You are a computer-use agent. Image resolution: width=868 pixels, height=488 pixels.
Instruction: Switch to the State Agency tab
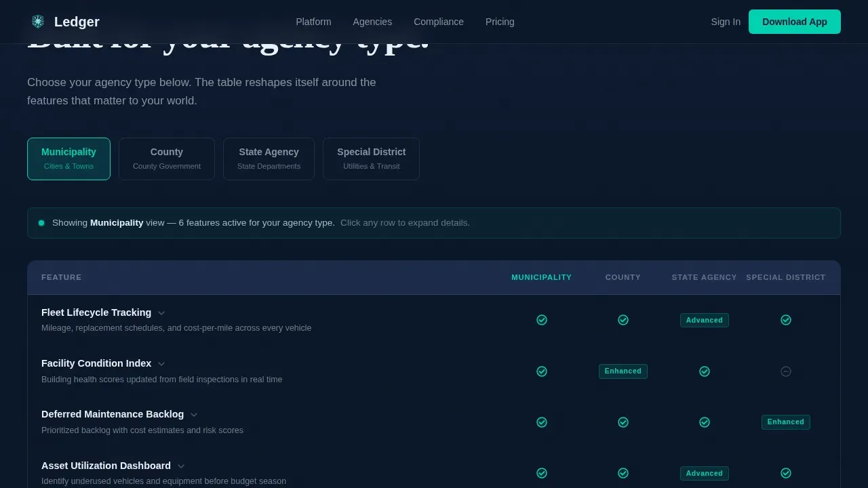269,159
